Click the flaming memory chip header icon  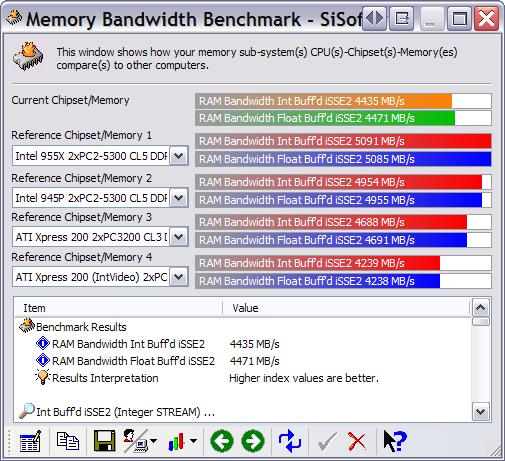click(29, 56)
